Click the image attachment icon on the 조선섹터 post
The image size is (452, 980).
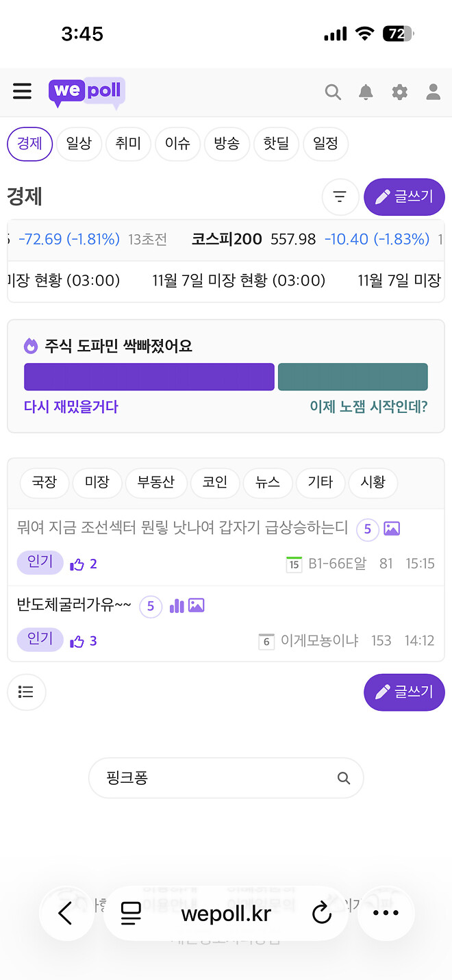[x=391, y=529]
